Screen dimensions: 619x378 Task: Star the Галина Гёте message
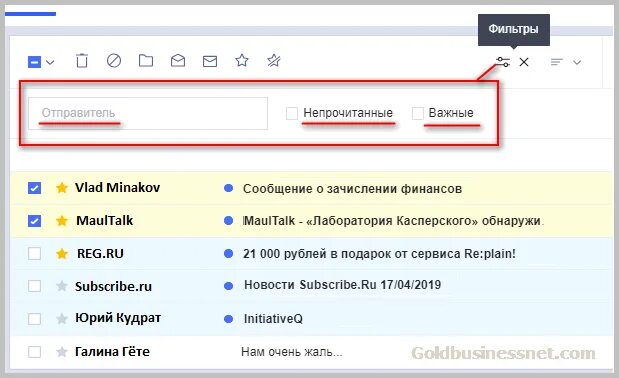tap(62, 351)
